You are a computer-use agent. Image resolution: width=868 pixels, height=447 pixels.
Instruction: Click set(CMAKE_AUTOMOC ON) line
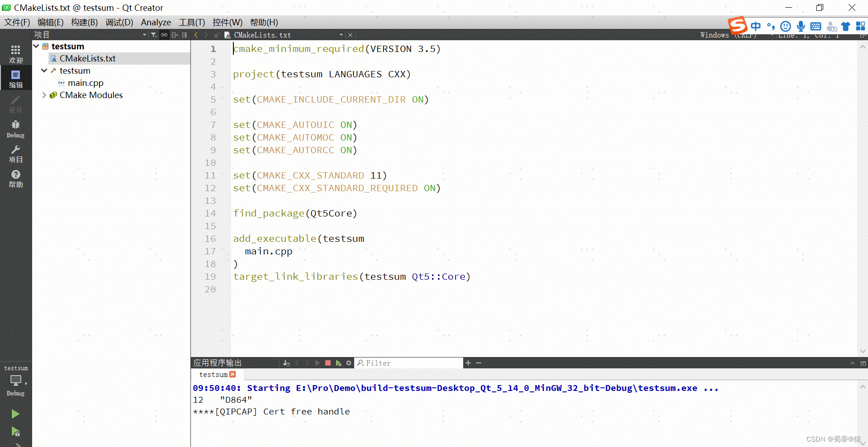(x=295, y=137)
